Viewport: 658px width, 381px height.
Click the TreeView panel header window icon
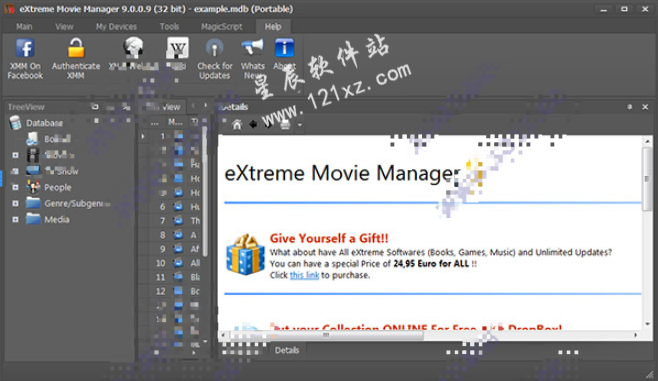[95, 107]
